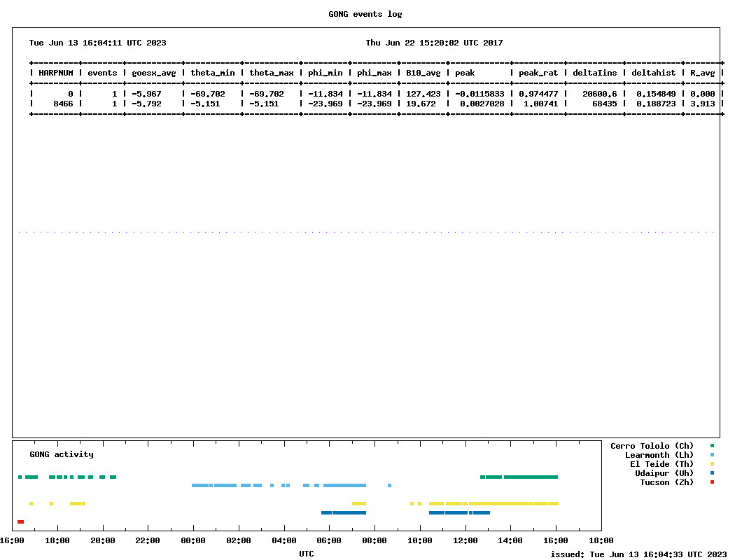Viewport: 735px width, 560px height.
Task: Click the issued timestamp at bottom right
Action: [x=638, y=554]
